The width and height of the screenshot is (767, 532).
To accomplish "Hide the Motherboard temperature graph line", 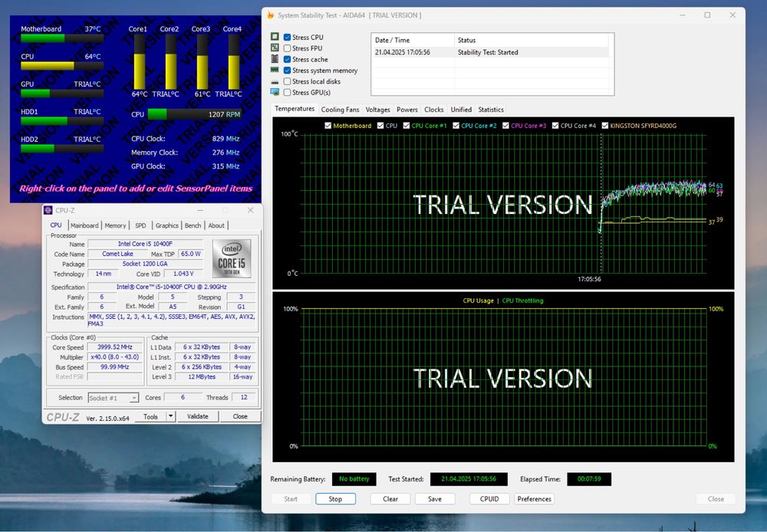I will [328, 126].
